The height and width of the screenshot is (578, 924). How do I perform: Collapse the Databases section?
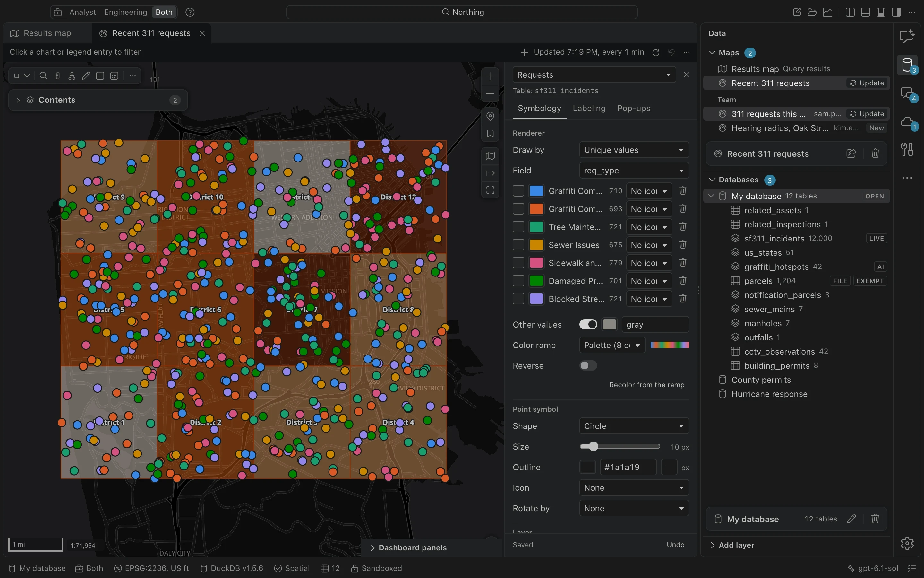712,180
